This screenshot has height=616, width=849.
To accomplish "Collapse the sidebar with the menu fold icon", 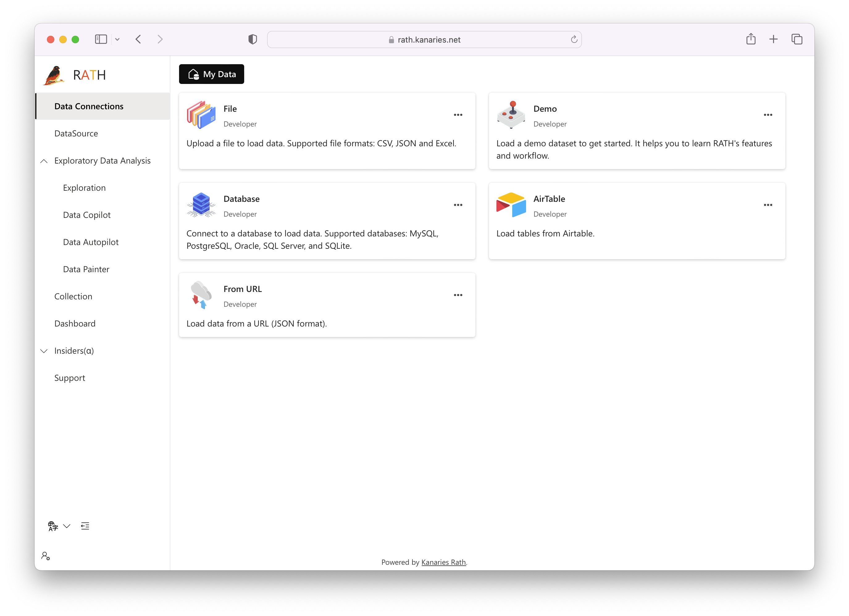I will 85,526.
